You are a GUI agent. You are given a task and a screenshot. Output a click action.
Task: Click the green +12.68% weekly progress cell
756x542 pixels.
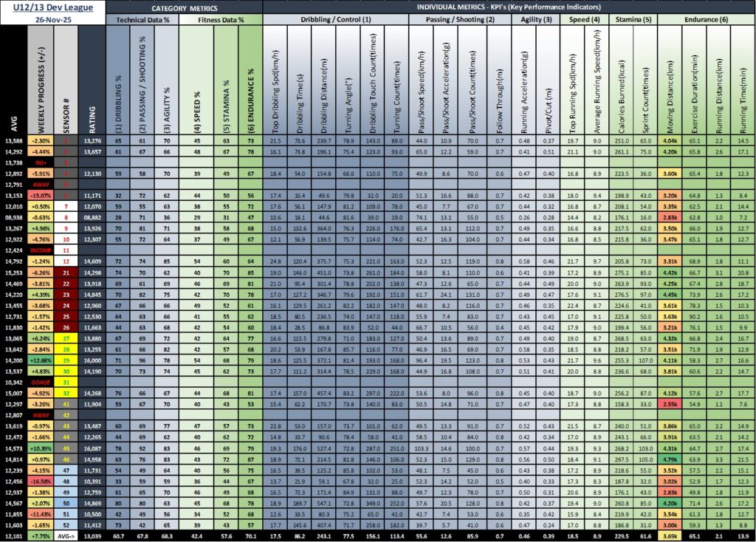(x=41, y=360)
